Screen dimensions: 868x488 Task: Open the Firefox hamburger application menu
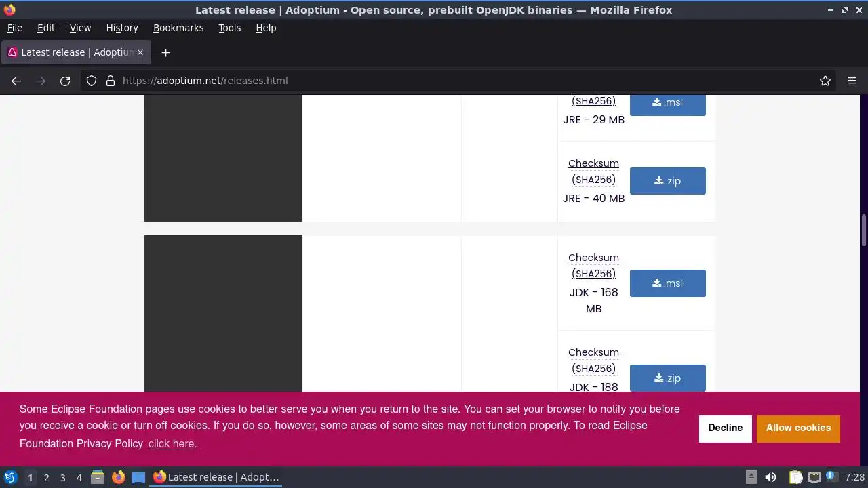pyautogui.click(x=852, y=81)
